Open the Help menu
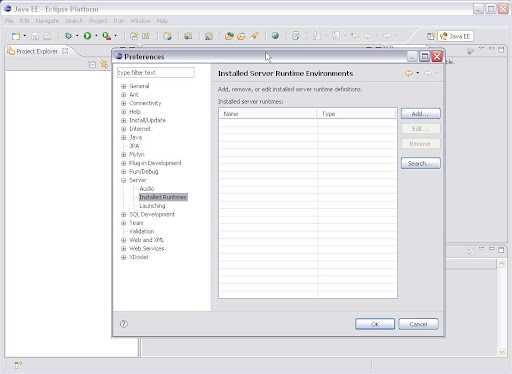This screenshot has width=512, height=374. click(162, 21)
